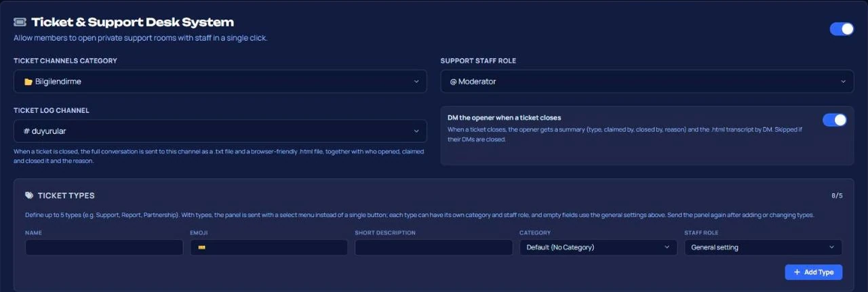Click the 0/5 ticket types counter
The height and width of the screenshot is (292, 868).
837,196
